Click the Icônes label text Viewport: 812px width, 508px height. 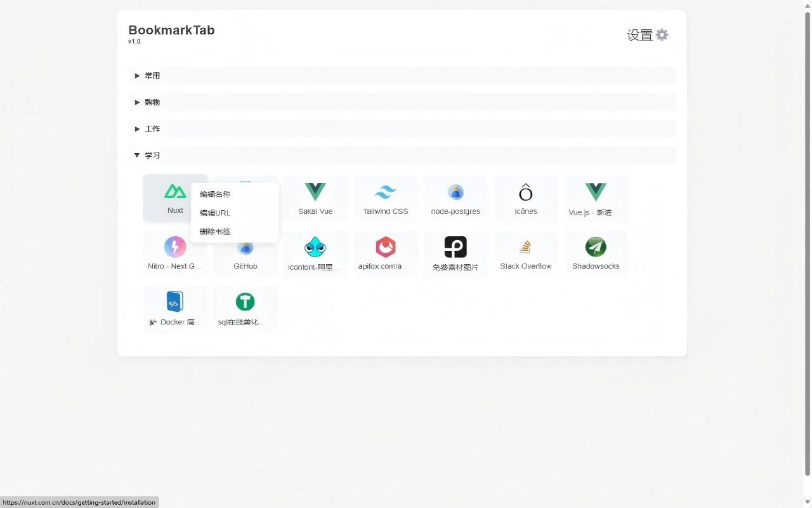pos(526,211)
